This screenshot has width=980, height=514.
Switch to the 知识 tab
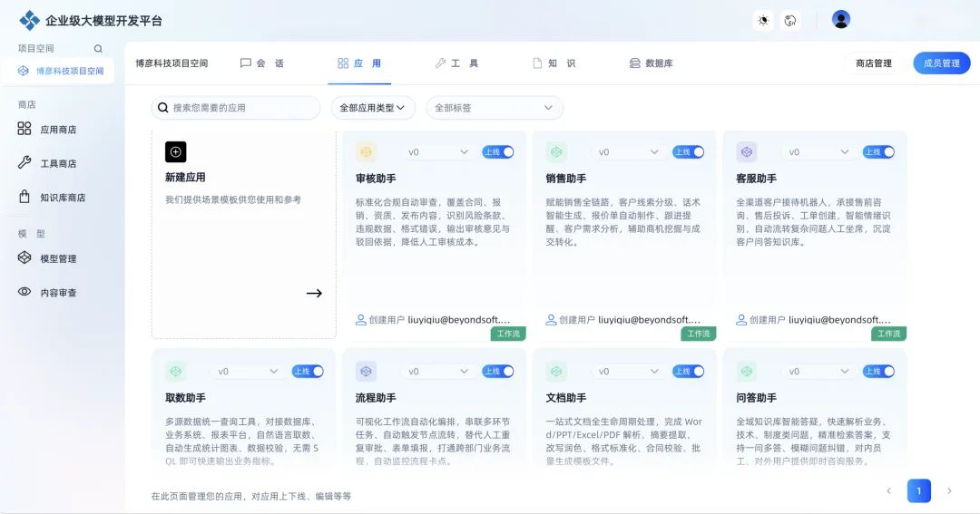tap(554, 63)
